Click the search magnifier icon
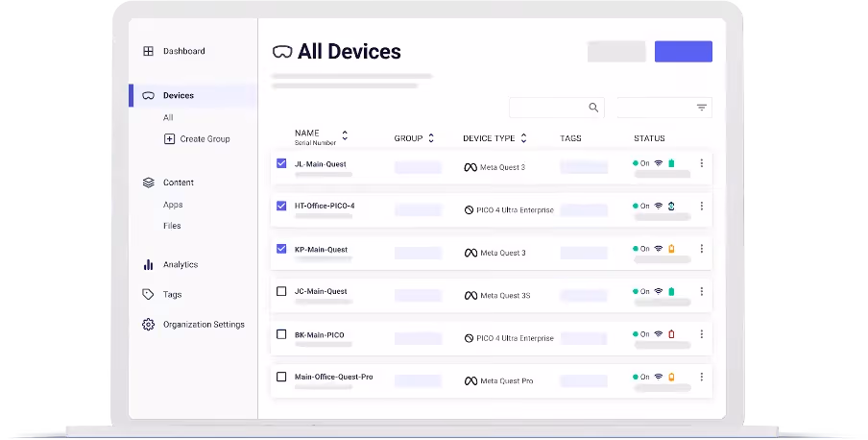 pyautogui.click(x=593, y=108)
